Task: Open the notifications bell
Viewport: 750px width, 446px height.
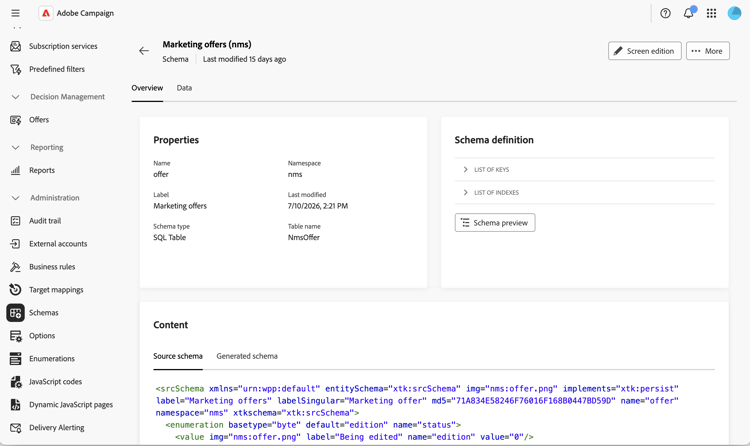Action: point(688,13)
